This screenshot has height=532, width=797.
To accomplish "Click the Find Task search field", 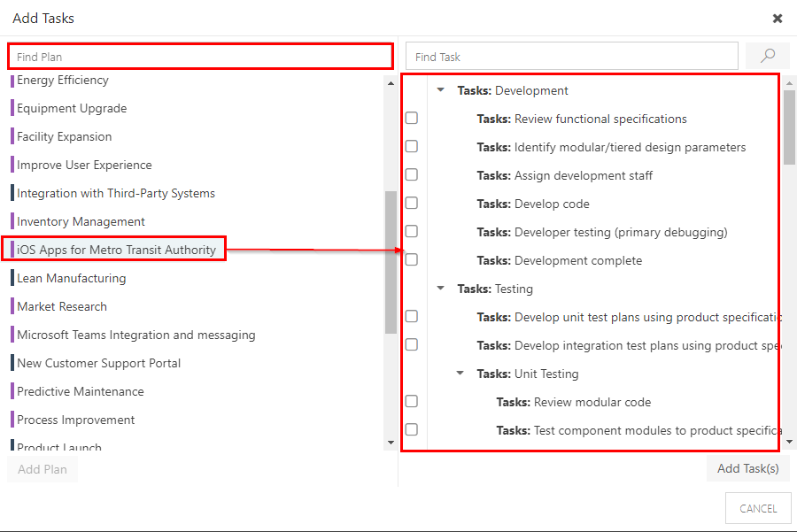I will tap(571, 56).
